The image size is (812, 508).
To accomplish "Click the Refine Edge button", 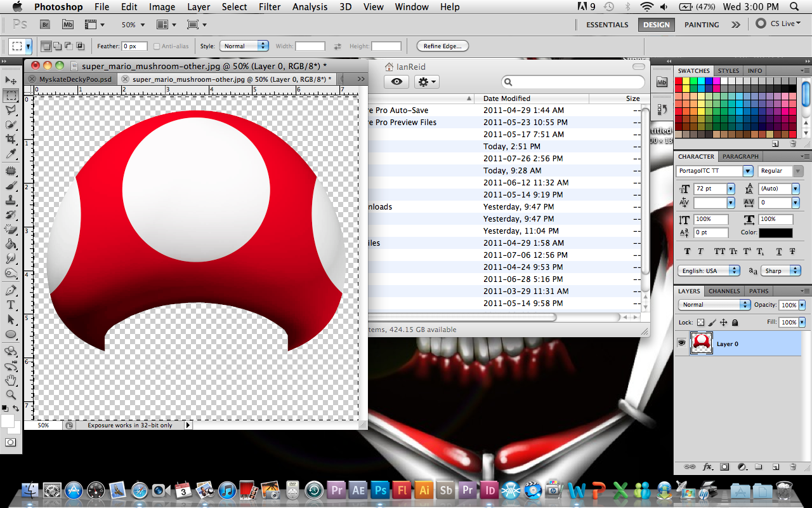I will [443, 46].
